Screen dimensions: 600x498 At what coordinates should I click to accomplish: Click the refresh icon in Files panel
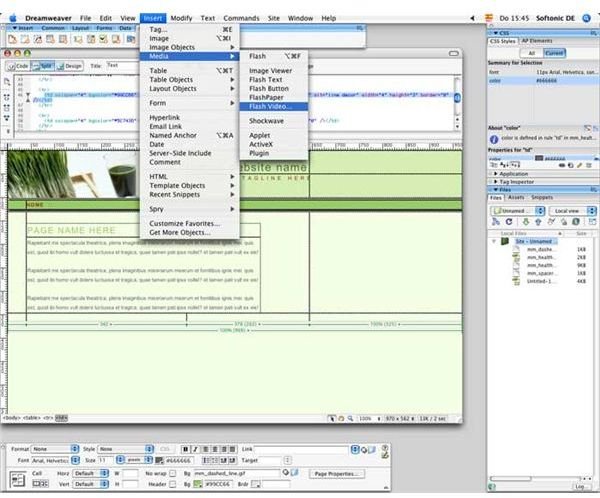coord(509,222)
